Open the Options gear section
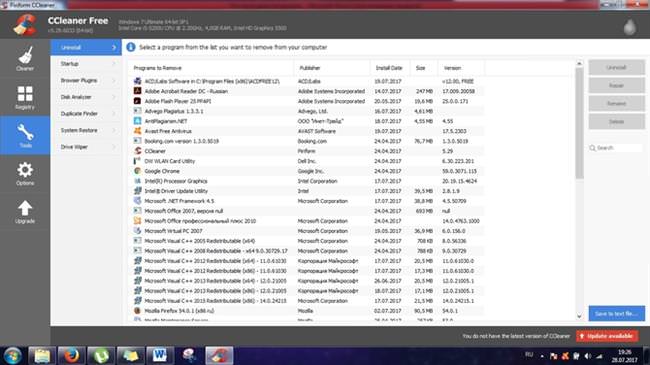The image size is (650, 365). click(x=25, y=173)
